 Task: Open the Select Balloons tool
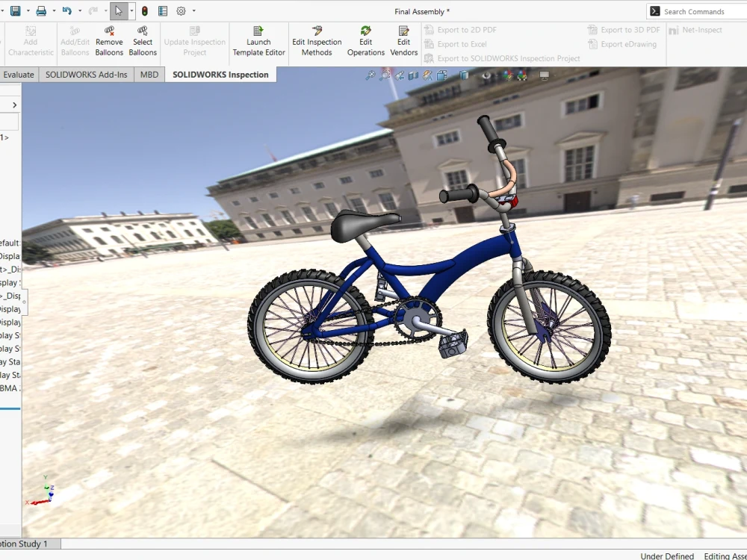pos(143,41)
